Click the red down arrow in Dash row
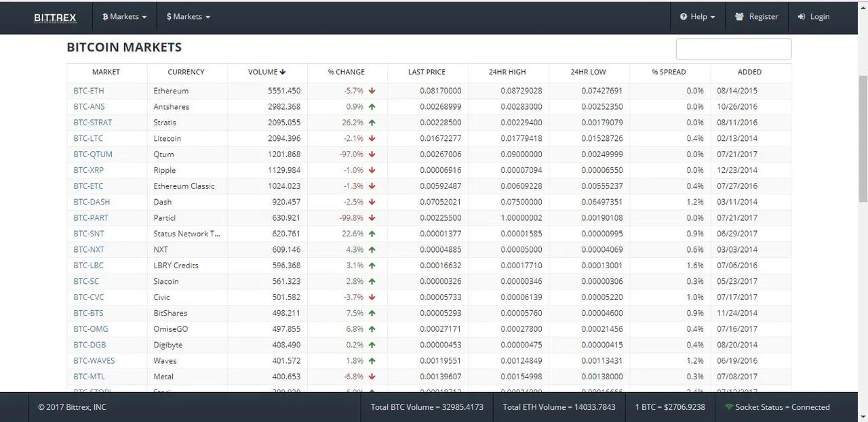Viewport: 868px width, 422px height. pos(372,202)
